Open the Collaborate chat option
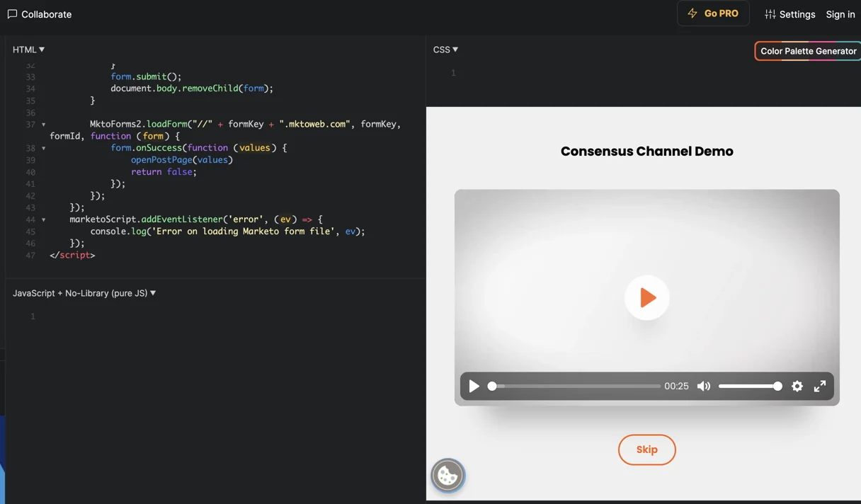861x504 pixels. tap(40, 14)
